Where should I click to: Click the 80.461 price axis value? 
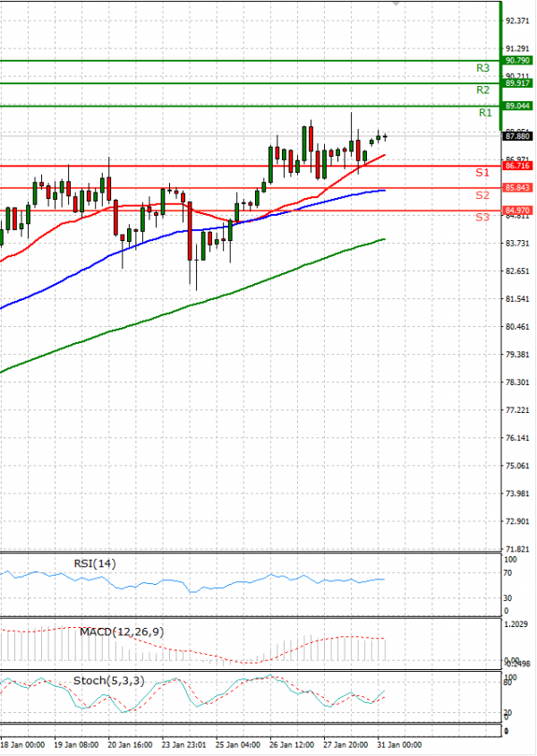517,327
